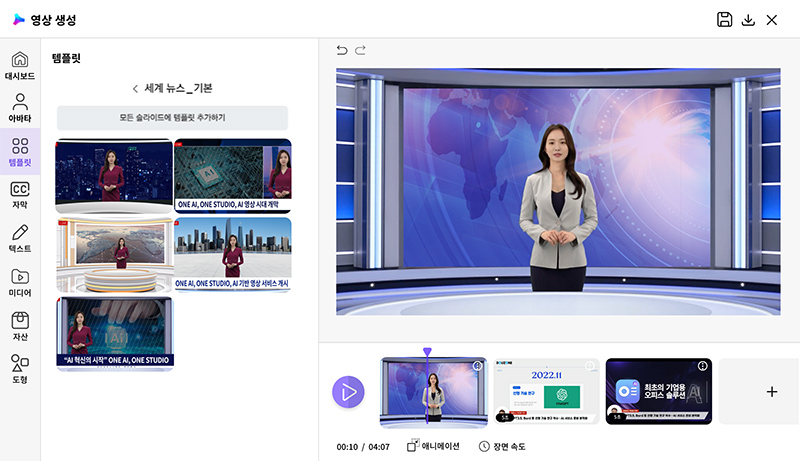Redo the last action

[x=361, y=50]
